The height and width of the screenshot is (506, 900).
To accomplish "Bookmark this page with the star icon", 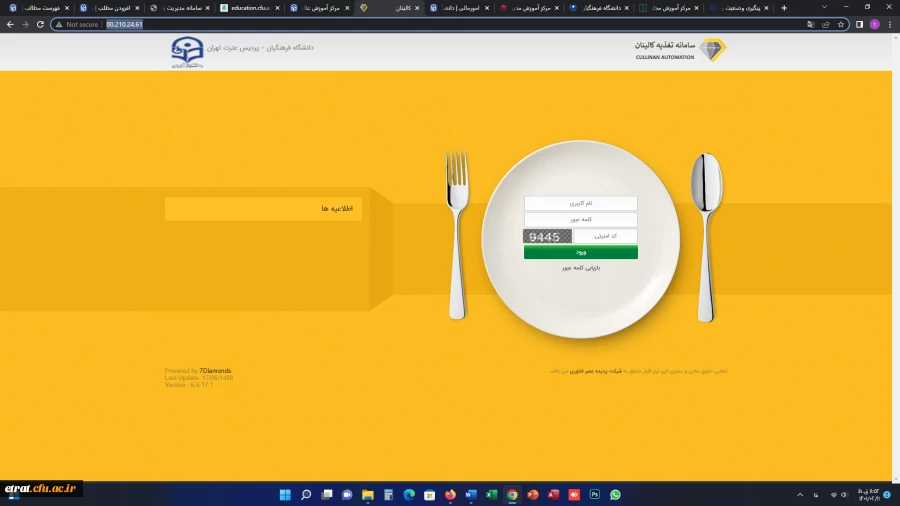I will coord(841,24).
